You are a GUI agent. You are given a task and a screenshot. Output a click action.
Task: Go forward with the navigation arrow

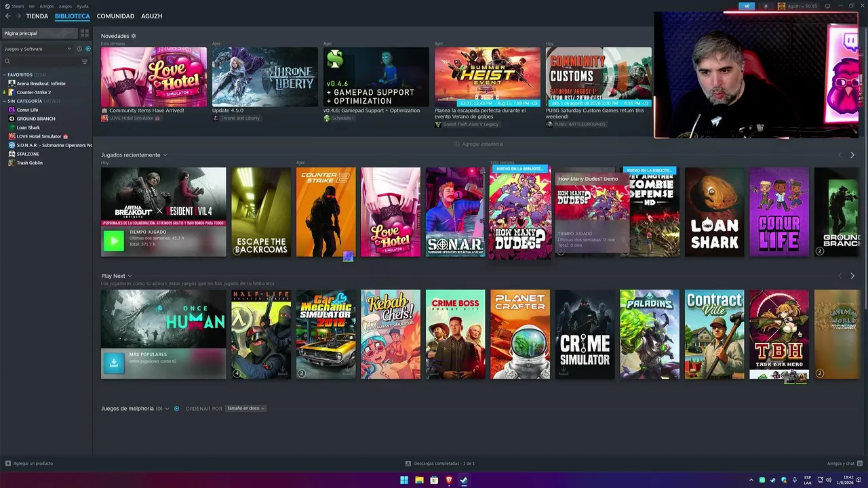pos(18,16)
